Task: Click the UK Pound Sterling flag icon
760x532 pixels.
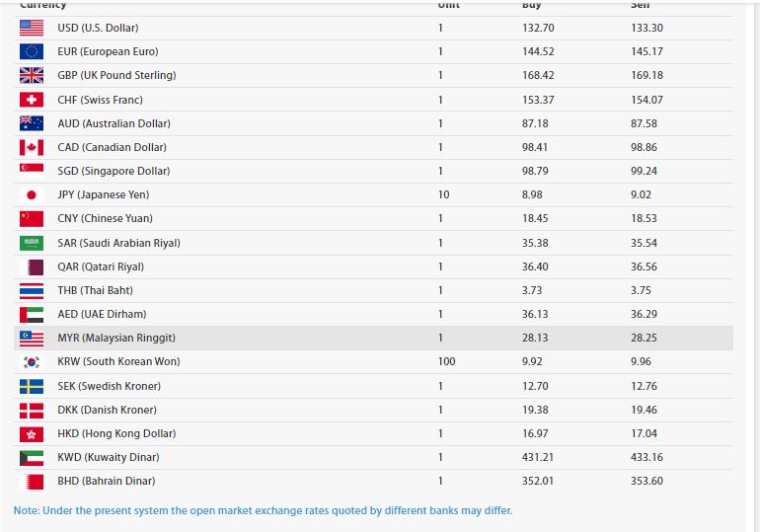Action: [32, 75]
